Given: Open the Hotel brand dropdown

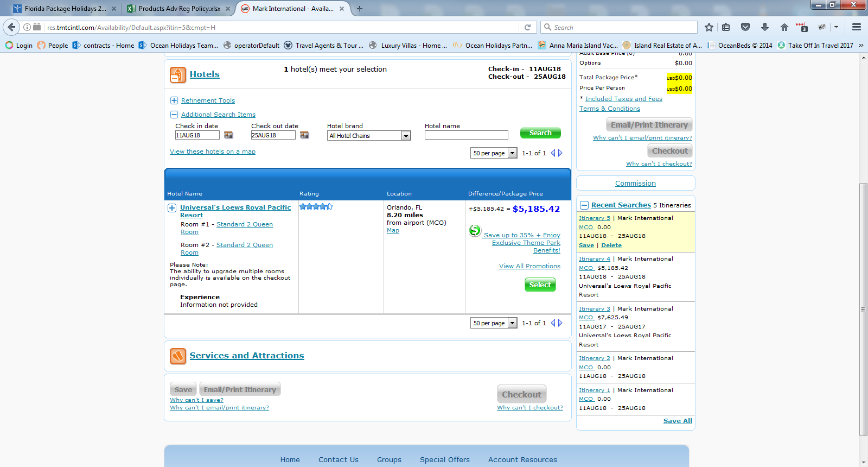Looking at the screenshot, I should tap(369, 136).
